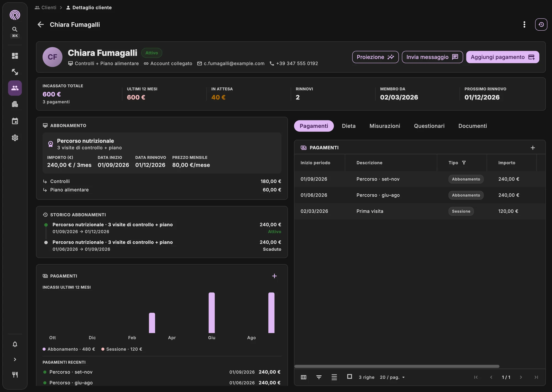Image resolution: width=552 pixels, height=392 pixels.
Task: Go to last page of payments table
Action: click(x=536, y=377)
